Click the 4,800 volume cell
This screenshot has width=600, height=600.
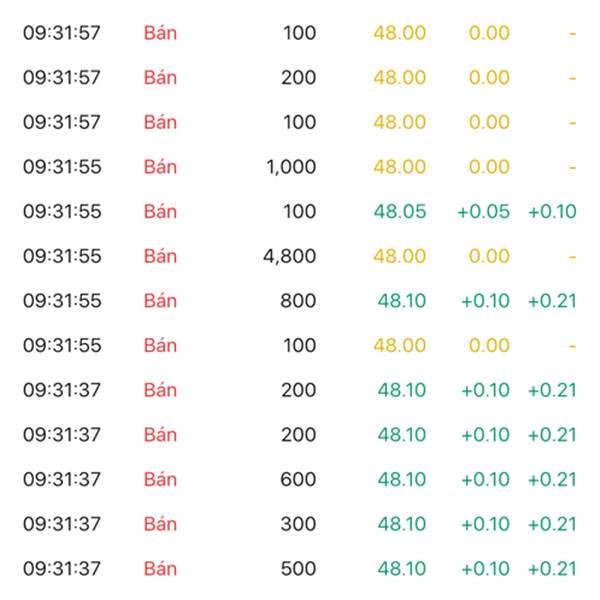click(289, 256)
